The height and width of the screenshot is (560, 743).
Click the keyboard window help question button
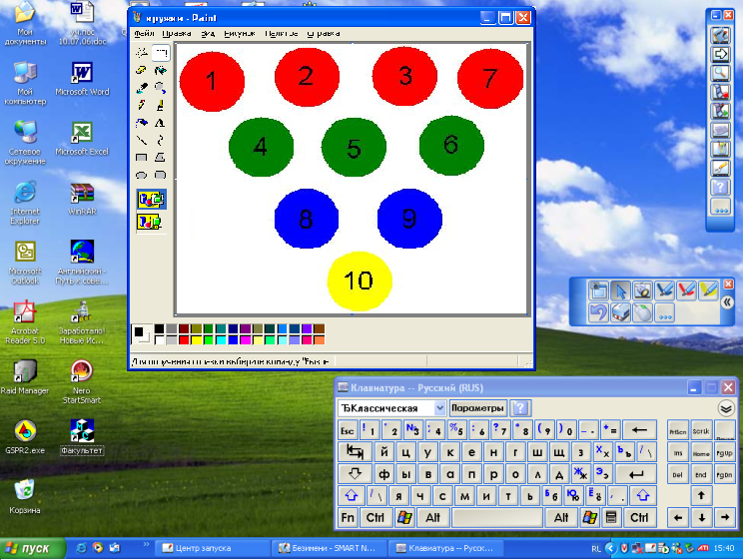520,408
